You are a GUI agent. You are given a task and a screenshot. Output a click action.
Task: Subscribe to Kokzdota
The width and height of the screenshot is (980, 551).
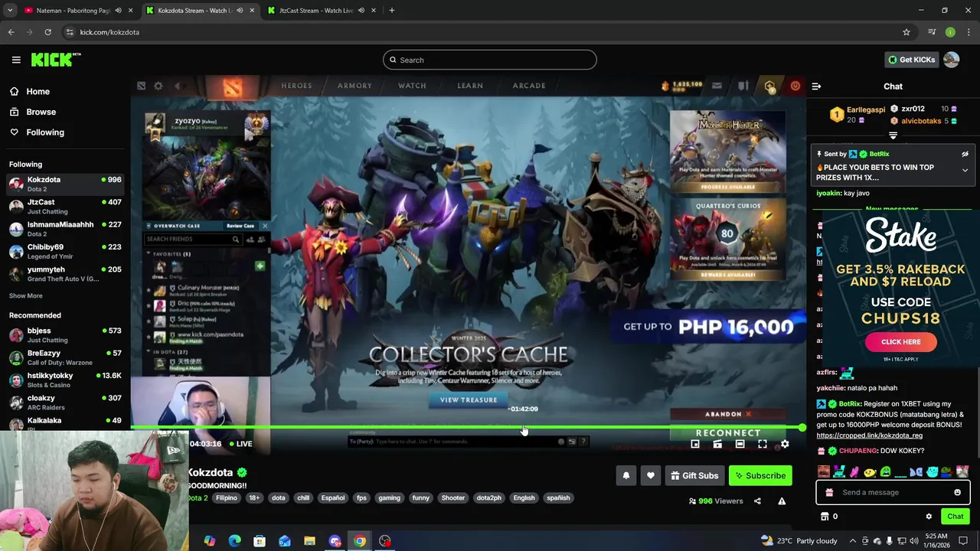[x=760, y=475]
